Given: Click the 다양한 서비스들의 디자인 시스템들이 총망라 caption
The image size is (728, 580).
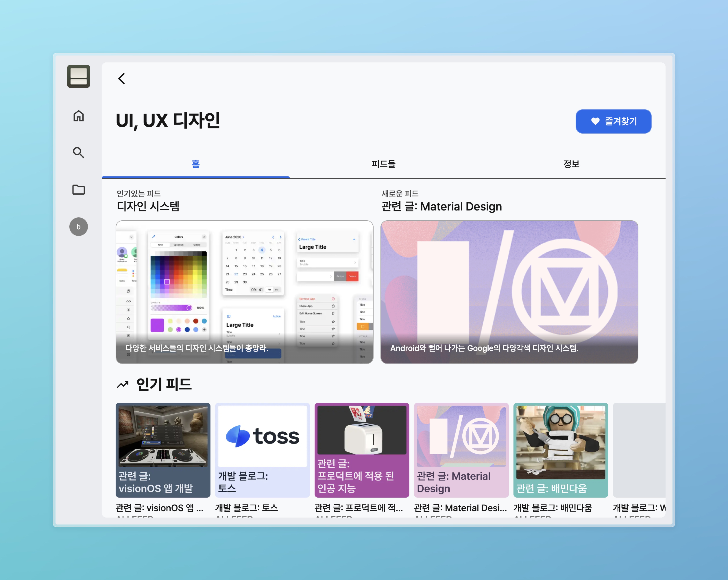Looking at the screenshot, I should click(197, 348).
